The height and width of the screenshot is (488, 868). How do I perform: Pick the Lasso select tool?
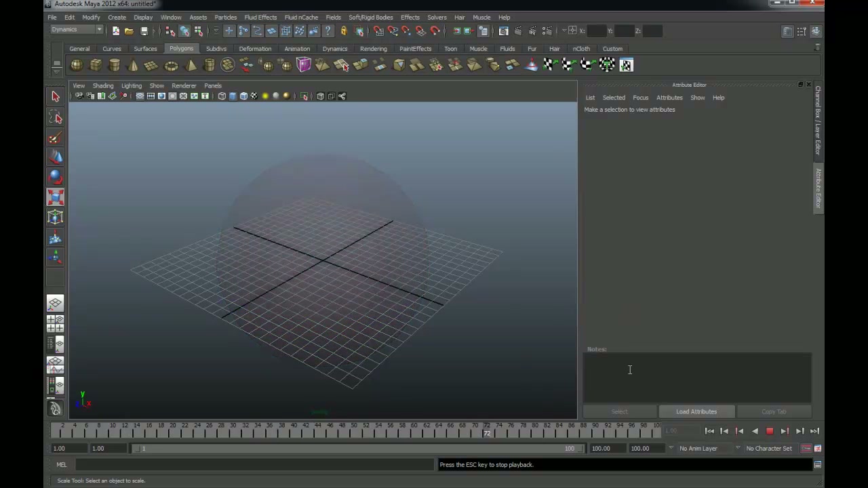tap(56, 118)
